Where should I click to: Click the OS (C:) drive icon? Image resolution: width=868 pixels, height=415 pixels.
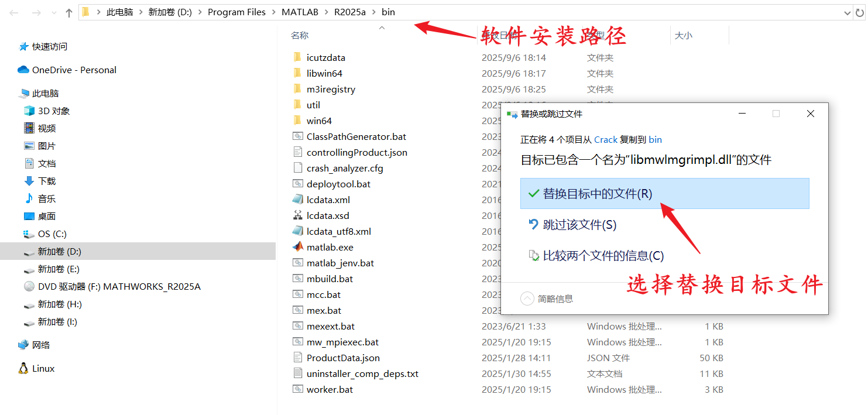click(29, 234)
